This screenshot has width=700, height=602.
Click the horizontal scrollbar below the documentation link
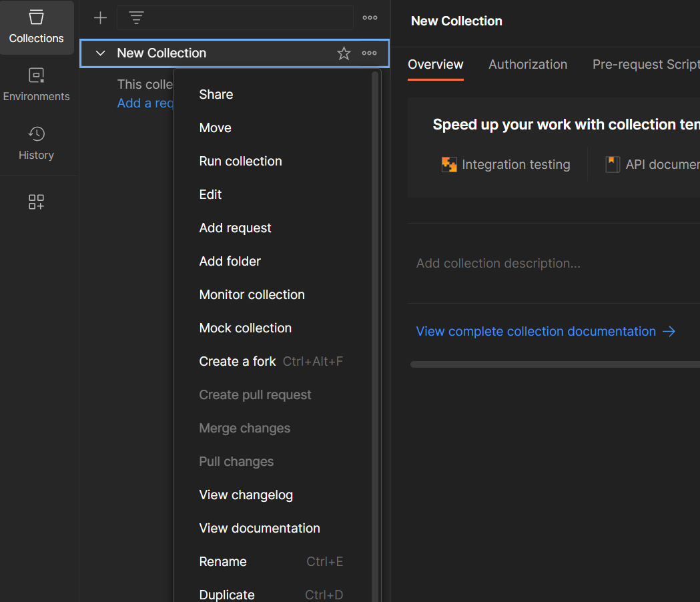pos(554,364)
